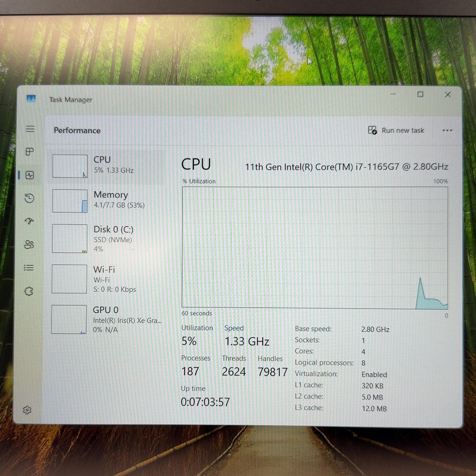The image size is (476, 476).
Task: Open the Startup apps page icon
Action: pyautogui.click(x=29, y=221)
